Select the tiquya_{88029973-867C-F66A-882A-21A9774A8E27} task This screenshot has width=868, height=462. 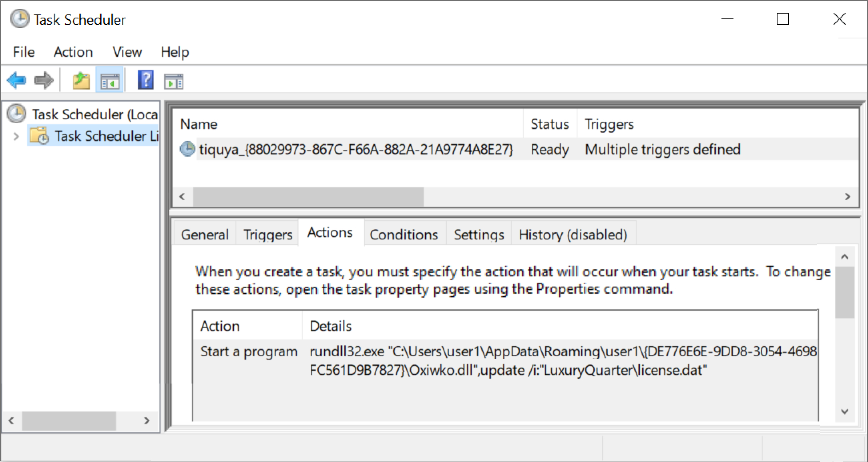coord(356,149)
